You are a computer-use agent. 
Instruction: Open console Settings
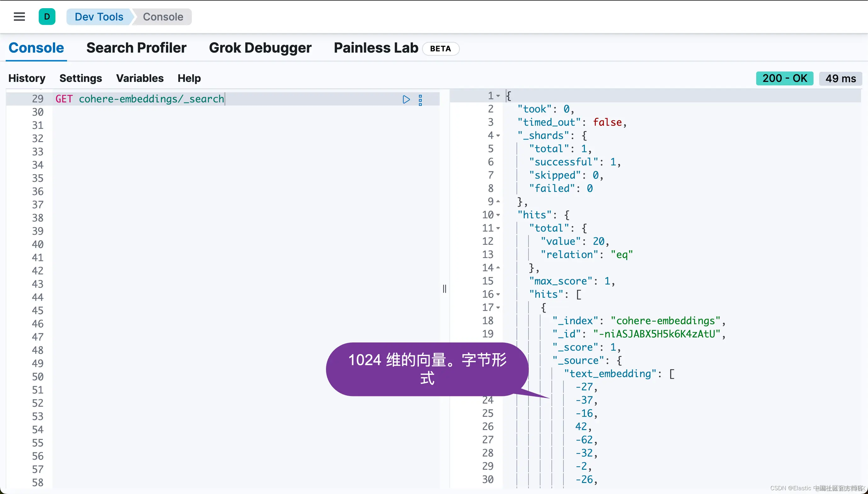coord(80,78)
